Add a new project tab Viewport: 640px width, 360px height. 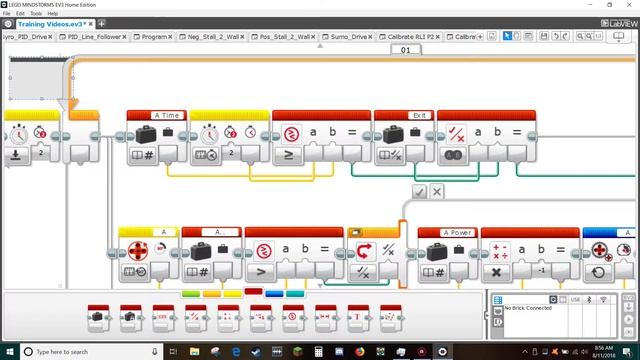click(102, 24)
